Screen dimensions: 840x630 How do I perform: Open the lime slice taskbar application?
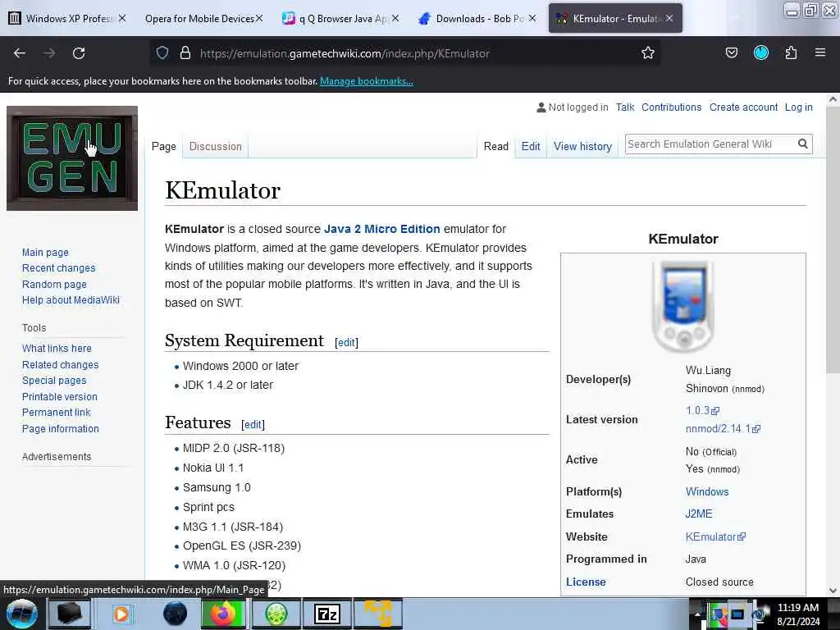point(276,614)
